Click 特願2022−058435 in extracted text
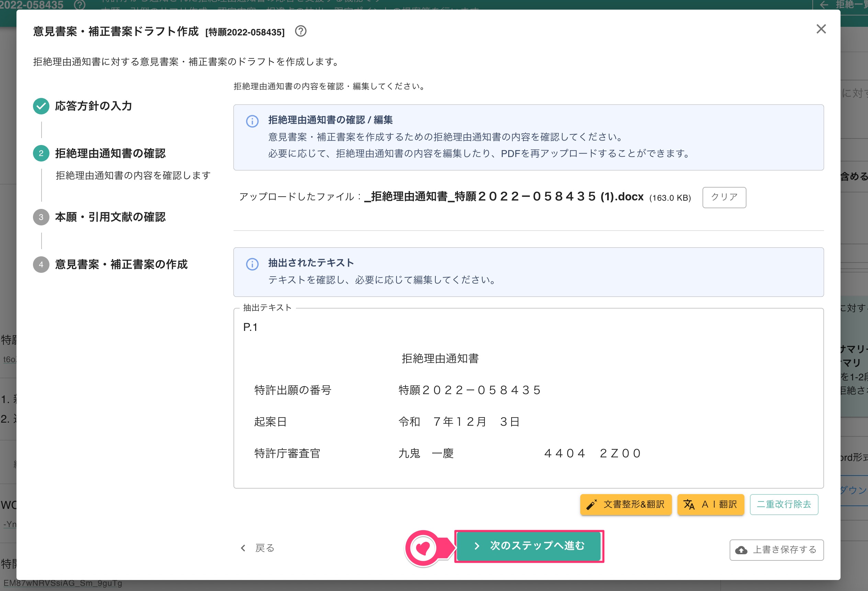868x591 pixels. pos(469,390)
